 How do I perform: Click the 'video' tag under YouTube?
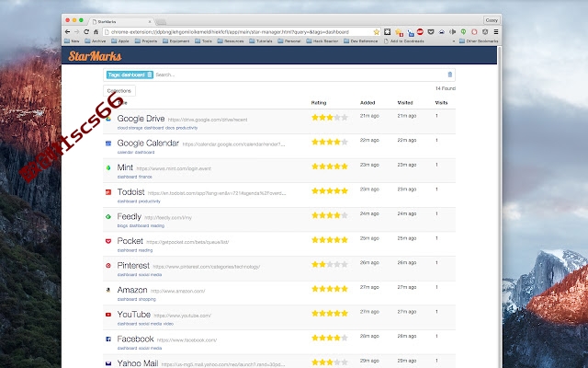168,324
